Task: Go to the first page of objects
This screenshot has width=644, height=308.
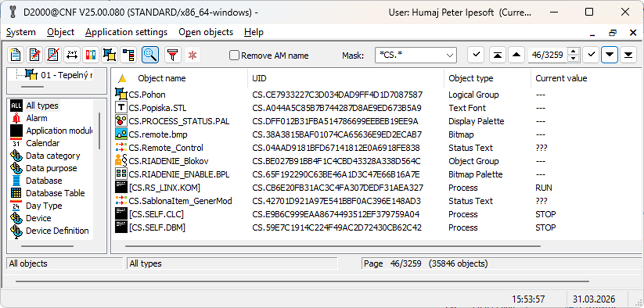Action: (497, 55)
